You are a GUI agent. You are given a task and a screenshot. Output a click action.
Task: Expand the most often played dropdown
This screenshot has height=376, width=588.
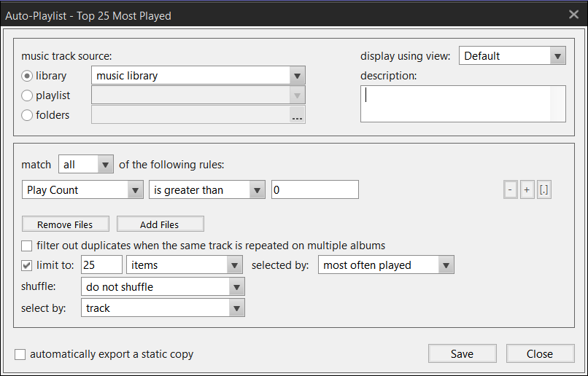point(446,265)
